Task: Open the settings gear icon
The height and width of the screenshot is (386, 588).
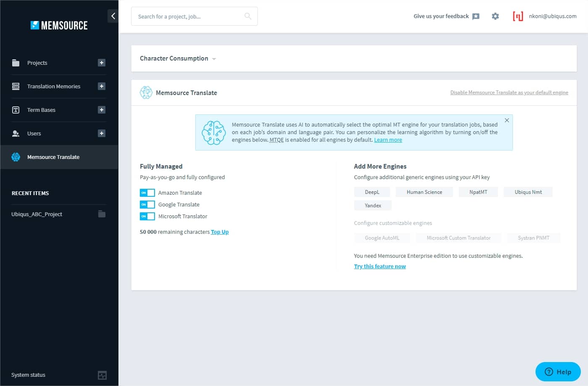Action: coord(495,16)
